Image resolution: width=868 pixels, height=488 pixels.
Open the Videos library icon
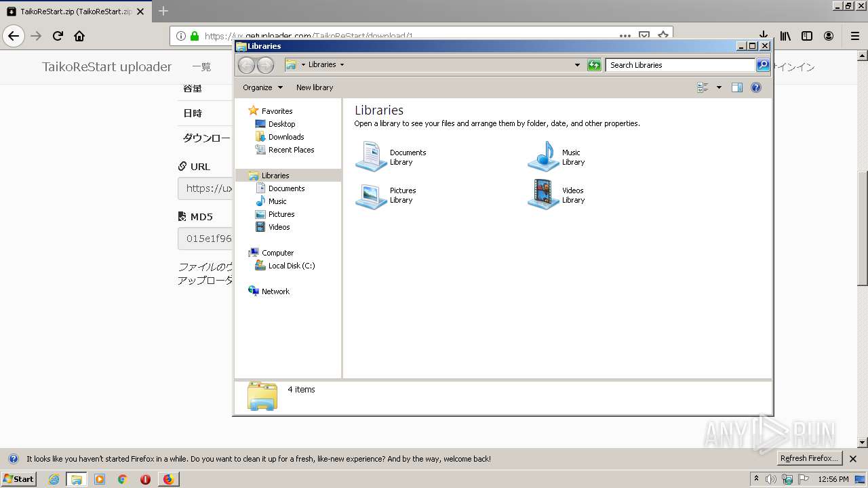[543, 195]
